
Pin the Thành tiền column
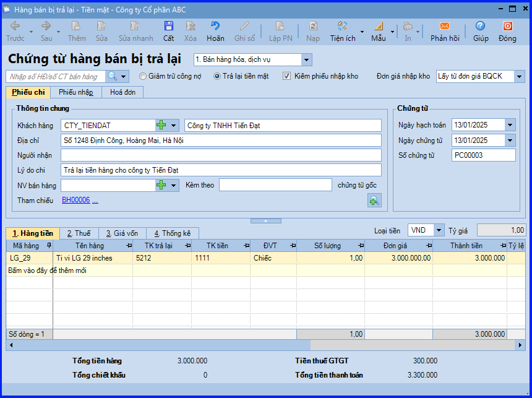503,246
